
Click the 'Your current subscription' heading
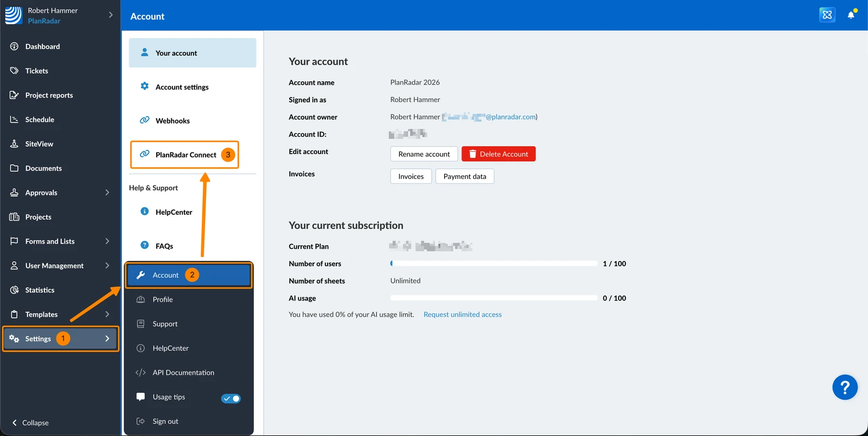(346, 226)
